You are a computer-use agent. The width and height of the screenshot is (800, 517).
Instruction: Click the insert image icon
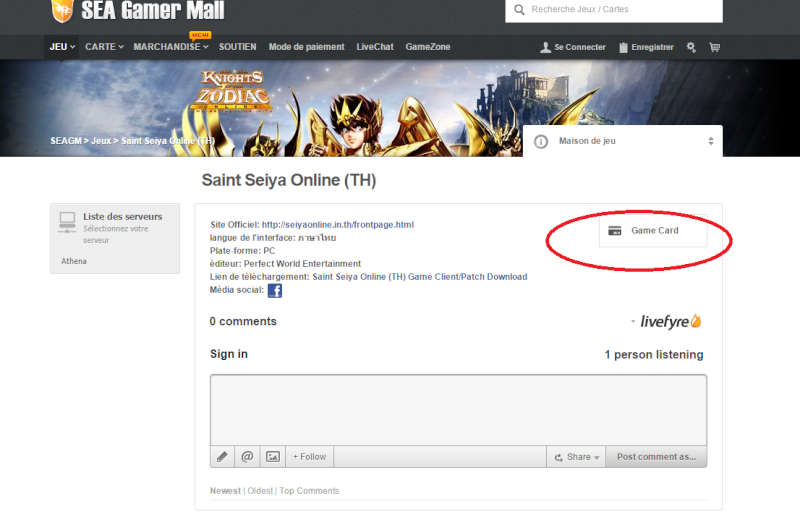point(273,457)
